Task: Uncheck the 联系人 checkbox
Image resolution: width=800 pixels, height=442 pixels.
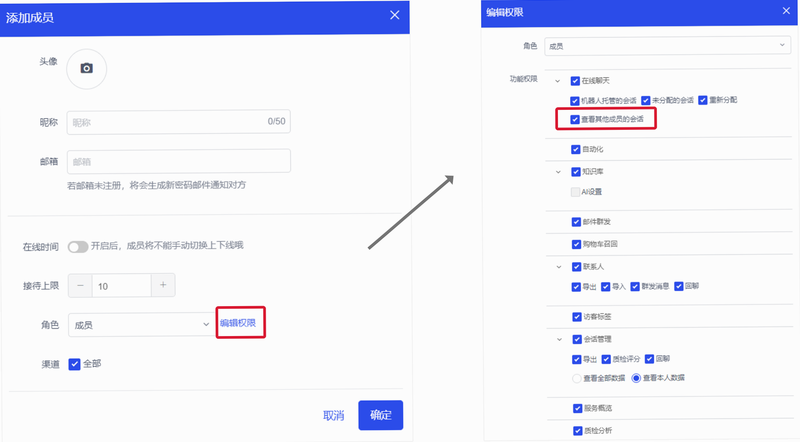Action: click(576, 266)
